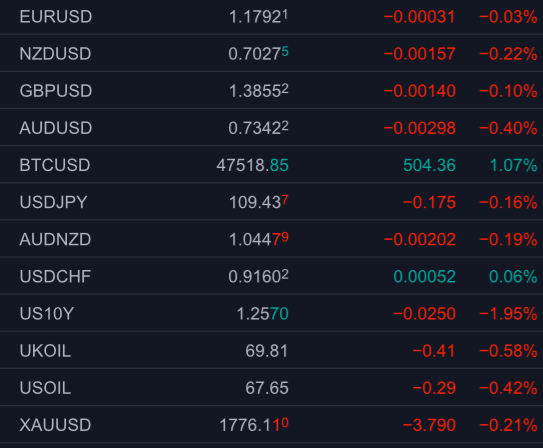
Task: Select EURUSD last price 1.17921
Action: 258,17
